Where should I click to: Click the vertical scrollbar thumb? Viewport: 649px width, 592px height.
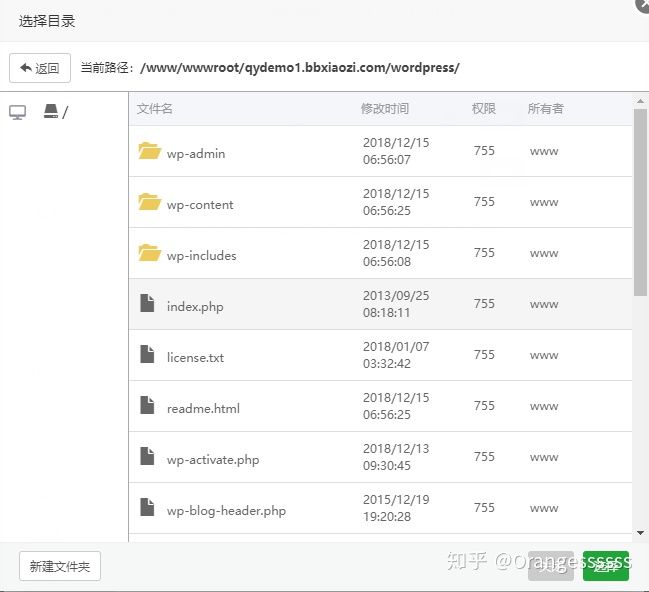640,202
